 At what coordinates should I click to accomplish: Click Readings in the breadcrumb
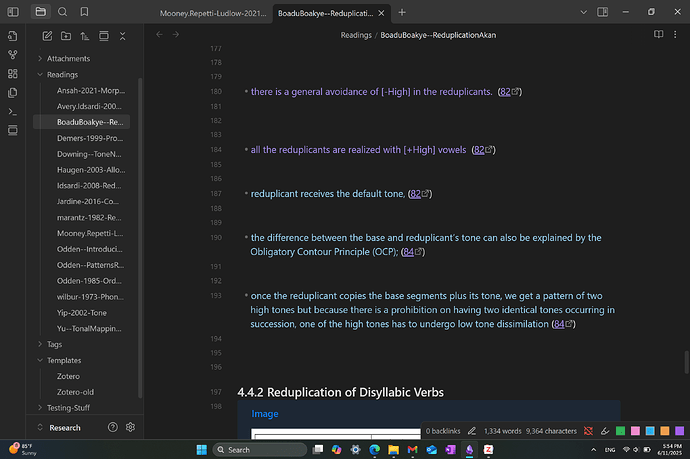point(356,35)
